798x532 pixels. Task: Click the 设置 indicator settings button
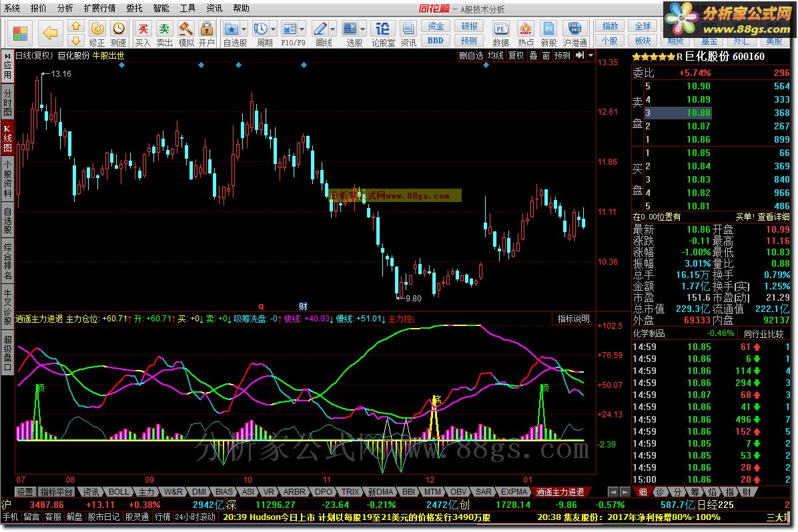coord(25,492)
